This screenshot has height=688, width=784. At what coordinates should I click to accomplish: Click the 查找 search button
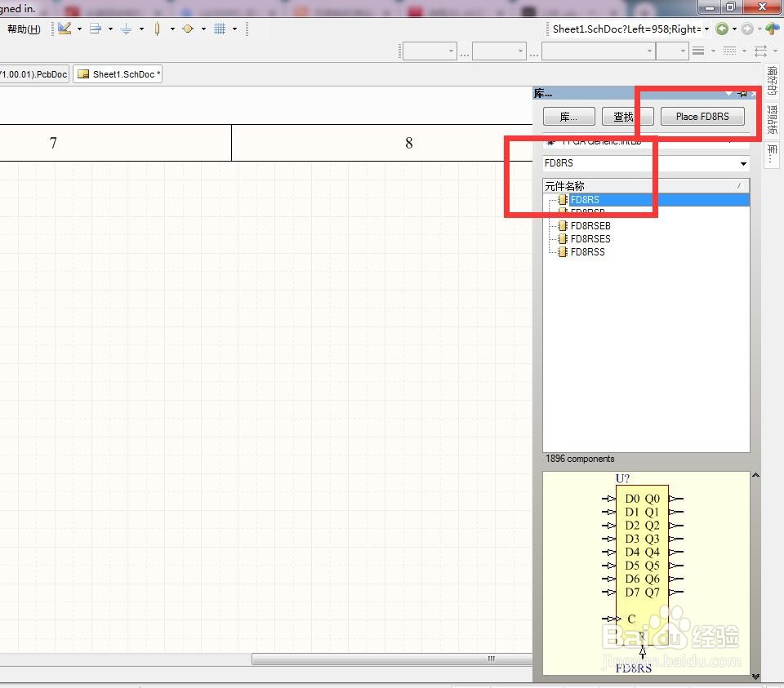click(x=627, y=117)
